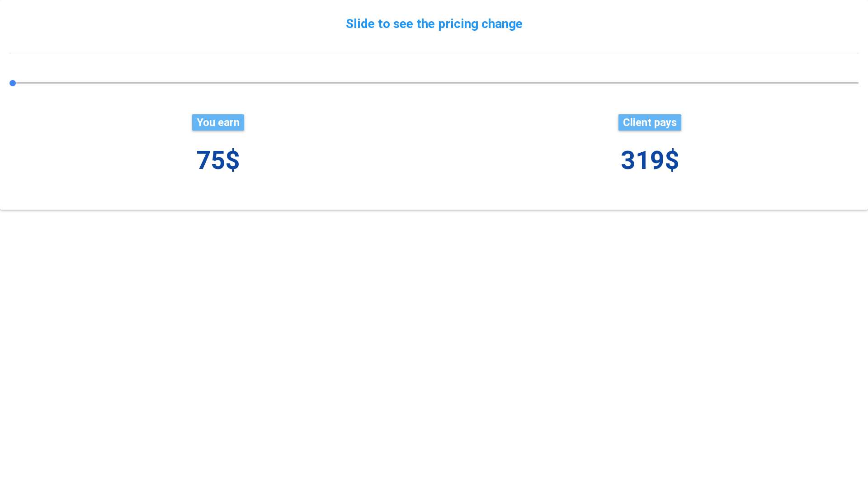Click the 'You earn' badge label

pyautogui.click(x=218, y=122)
